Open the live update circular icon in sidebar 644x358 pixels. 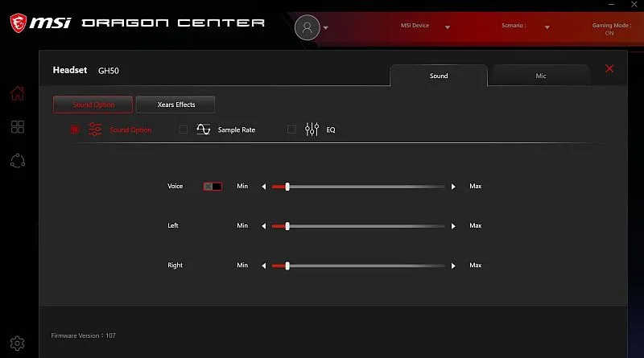pos(17,161)
